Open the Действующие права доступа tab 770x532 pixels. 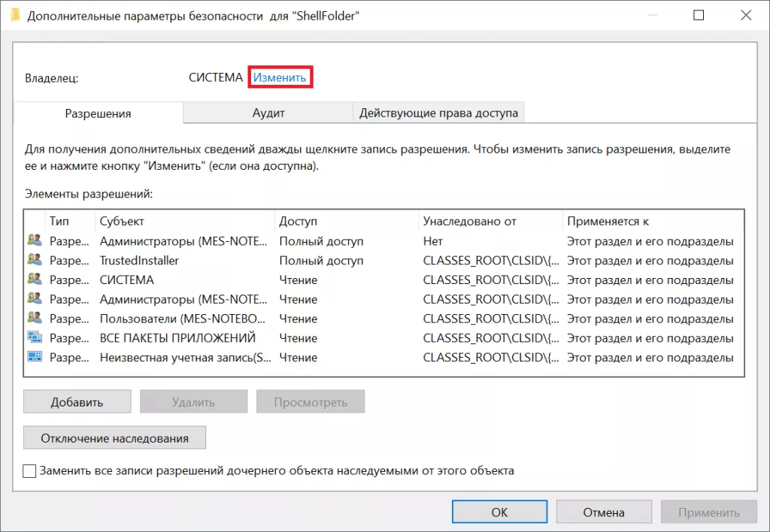(x=438, y=113)
